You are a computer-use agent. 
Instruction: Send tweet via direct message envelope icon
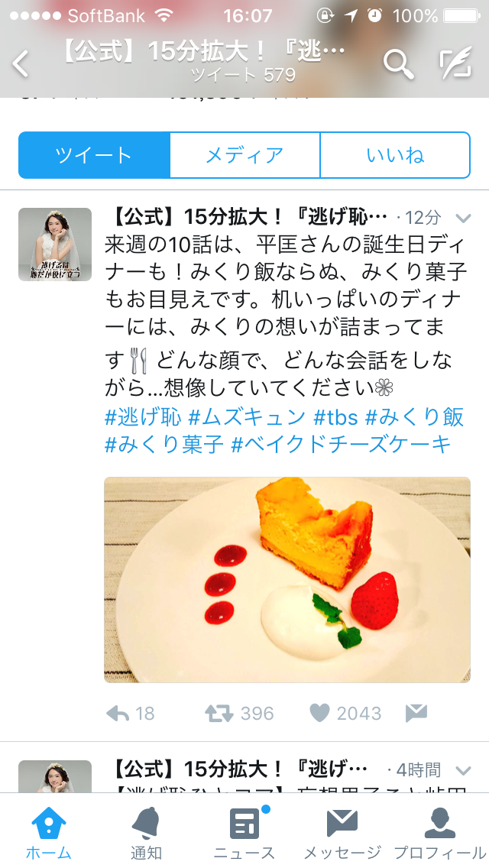tap(416, 714)
